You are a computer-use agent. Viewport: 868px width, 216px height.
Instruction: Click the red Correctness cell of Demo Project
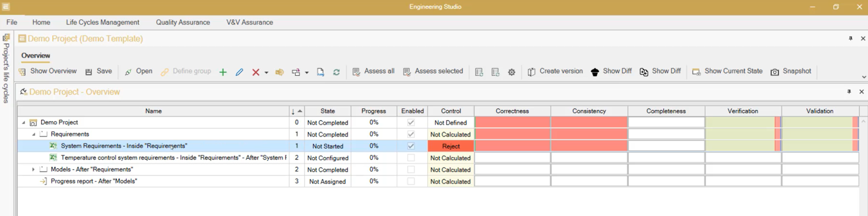coord(512,122)
